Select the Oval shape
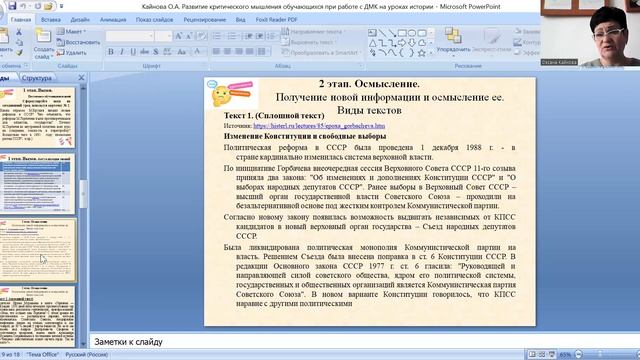This screenshot has width=640, height=360. (x=412, y=33)
